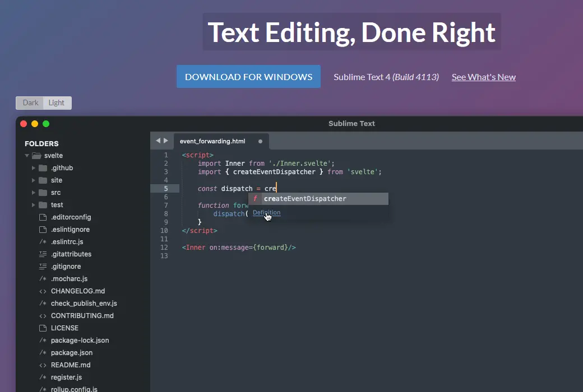Click the CONTRIBUTING.md markup file icon
The width and height of the screenshot is (583, 392).
click(43, 316)
